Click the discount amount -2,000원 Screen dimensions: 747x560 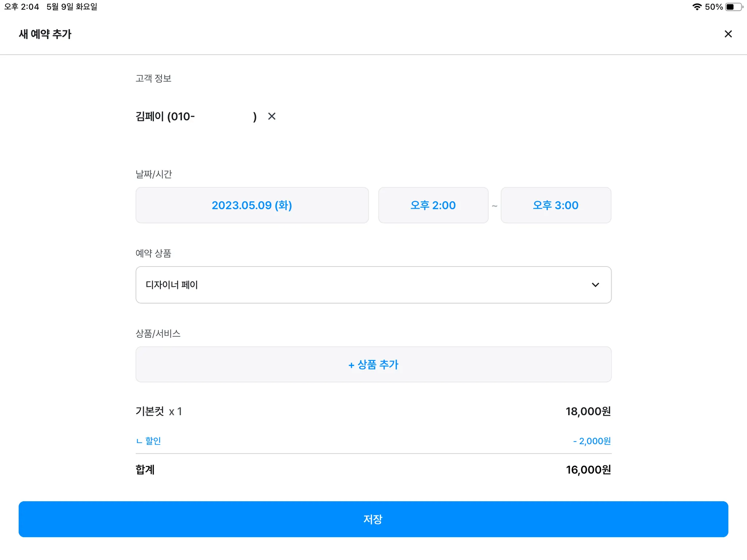[592, 441]
